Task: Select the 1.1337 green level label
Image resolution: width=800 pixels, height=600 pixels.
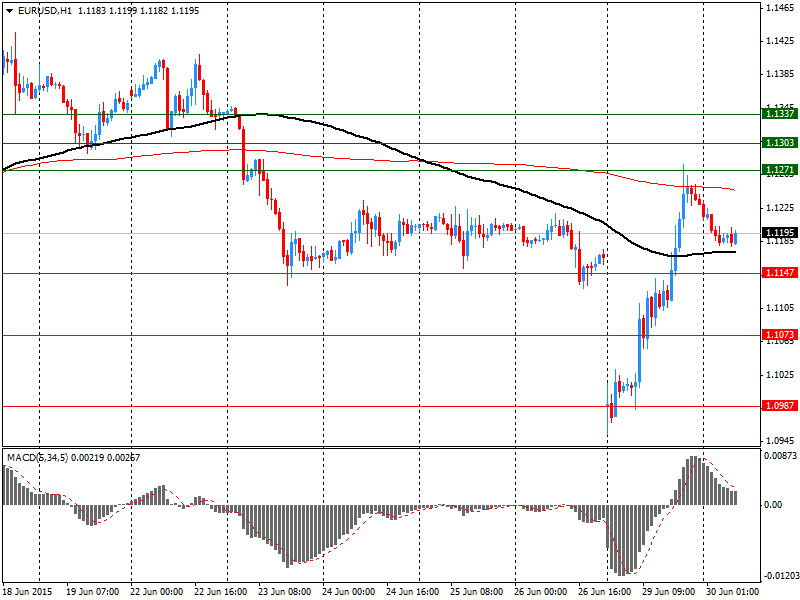Action: [x=779, y=114]
